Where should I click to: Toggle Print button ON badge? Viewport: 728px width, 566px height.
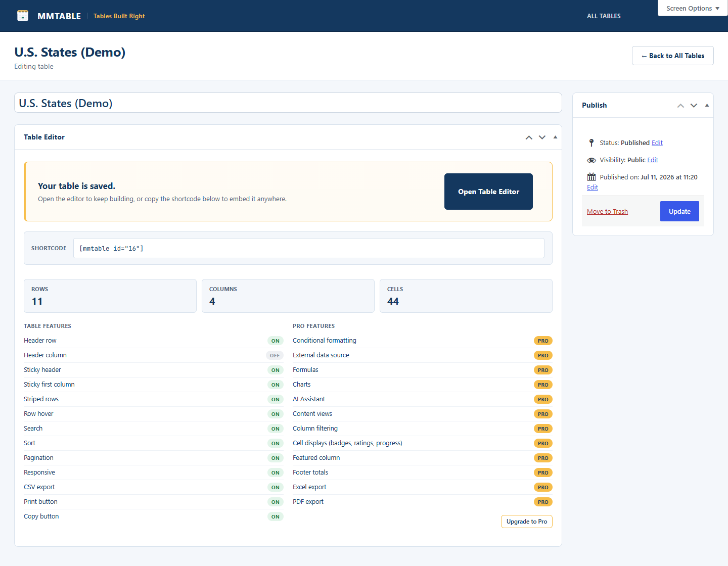point(275,502)
